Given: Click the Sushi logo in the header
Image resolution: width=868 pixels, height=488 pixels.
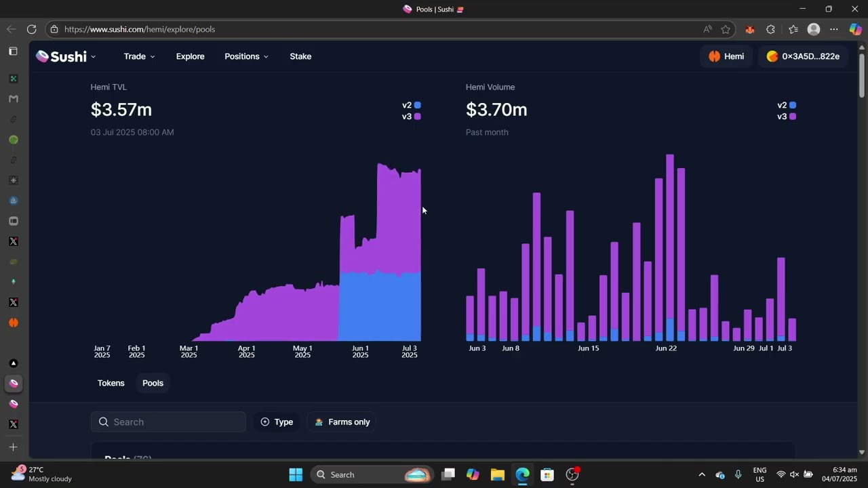Looking at the screenshot, I should (x=61, y=56).
